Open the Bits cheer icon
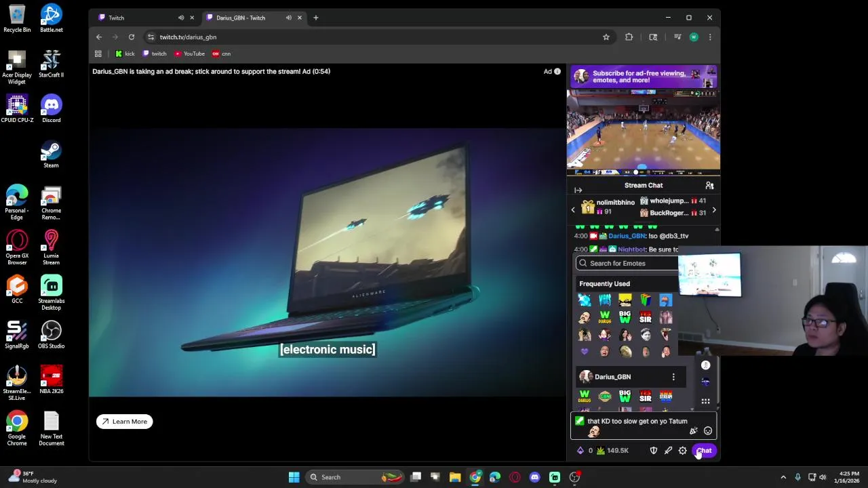Image resolution: width=868 pixels, height=488 pixels. pyautogui.click(x=580, y=451)
